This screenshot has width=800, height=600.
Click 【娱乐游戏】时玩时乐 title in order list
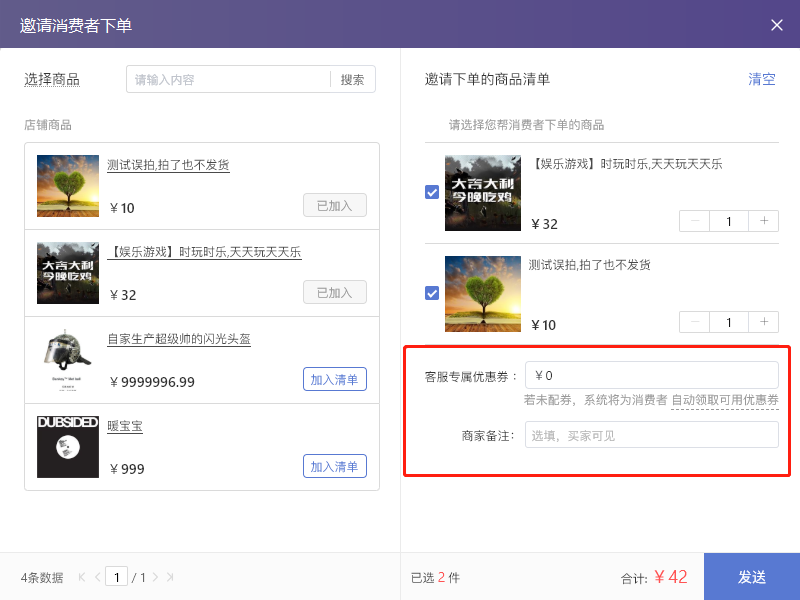point(626,164)
